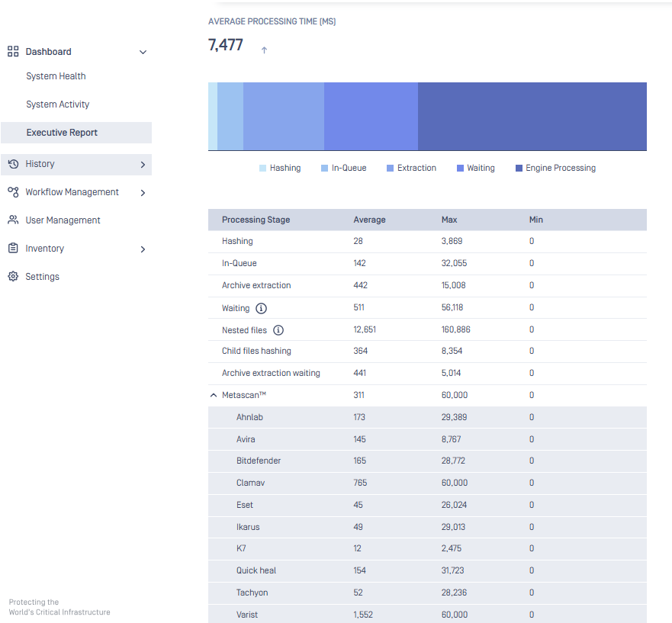Image resolution: width=672 pixels, height=623 pixels.
Task: Click the Engine Processing bar segment
Action: coord(532,117)
